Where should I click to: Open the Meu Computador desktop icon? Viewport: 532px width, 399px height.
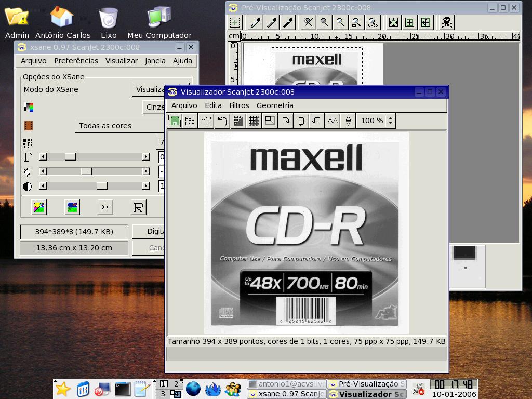(159, 22)
